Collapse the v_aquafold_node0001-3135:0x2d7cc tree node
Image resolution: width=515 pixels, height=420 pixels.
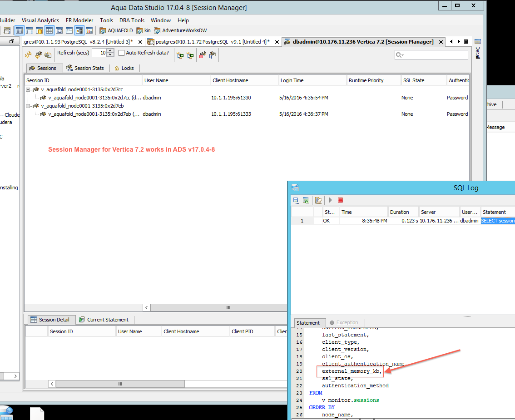click(x=28, y=89)
